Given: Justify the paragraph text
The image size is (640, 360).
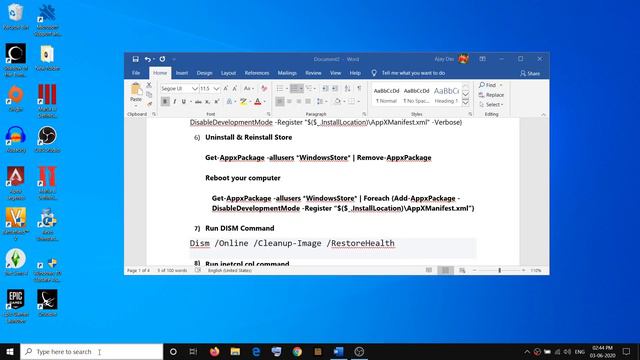Looking at the screenshot, I should tap(308, 101).
